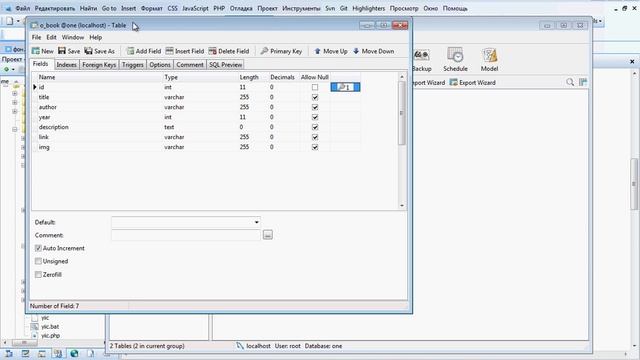Open the Comment tab
This screenshot has width=640, height=360.
[190, 64]
